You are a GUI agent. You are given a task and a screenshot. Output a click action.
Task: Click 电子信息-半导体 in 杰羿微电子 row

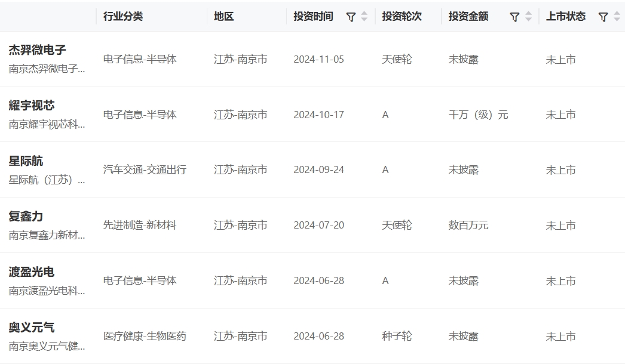139,59
